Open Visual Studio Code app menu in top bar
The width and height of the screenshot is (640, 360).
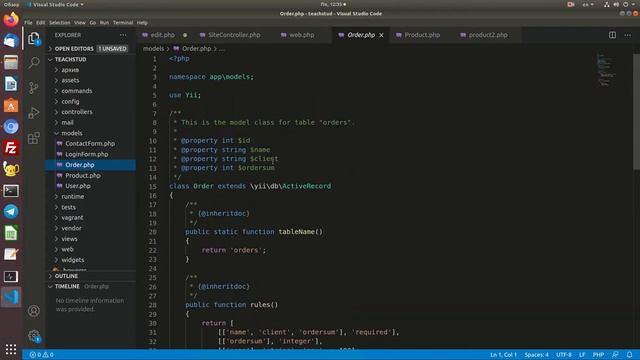tap(56, 4)
